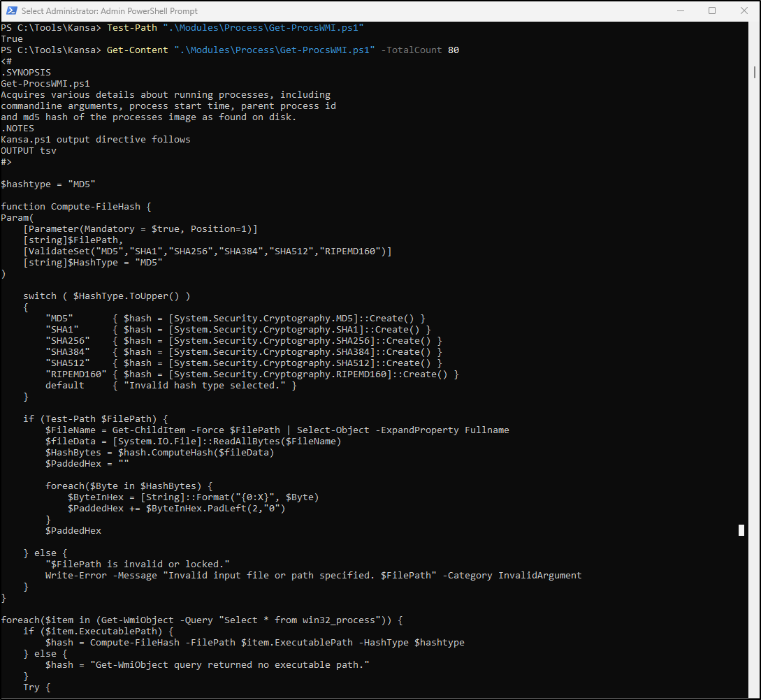Click 'foreach($item in (Get-WmiObject' line
The width and height of the screenshot is (761, 700).
(x=202, y=620)
